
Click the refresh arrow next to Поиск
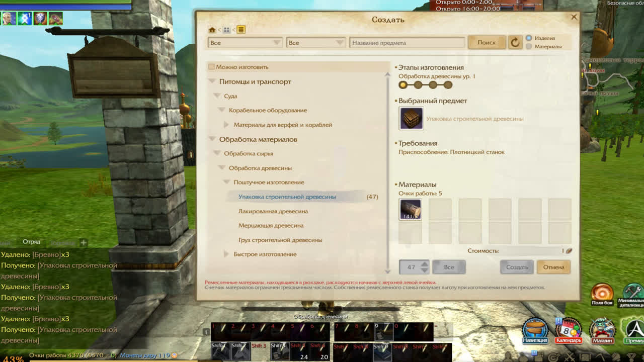click(x=515, y=43)
